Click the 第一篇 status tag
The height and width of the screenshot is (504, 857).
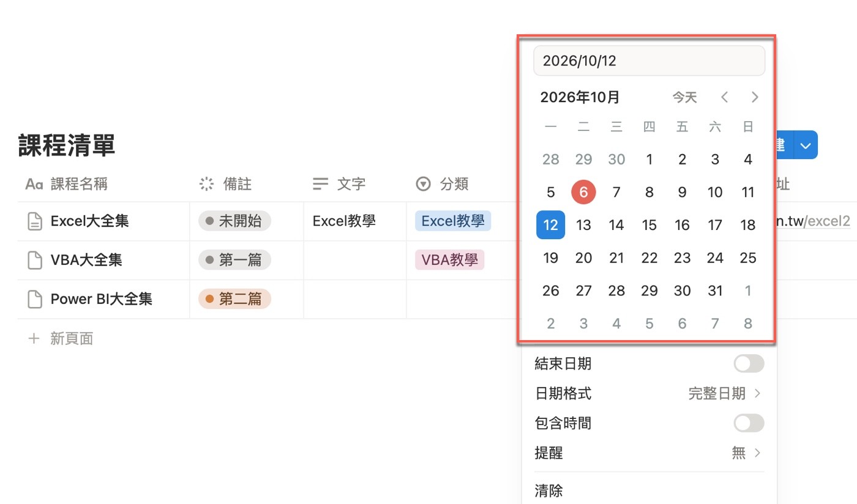pyautogui.click(x=234, y=261)
